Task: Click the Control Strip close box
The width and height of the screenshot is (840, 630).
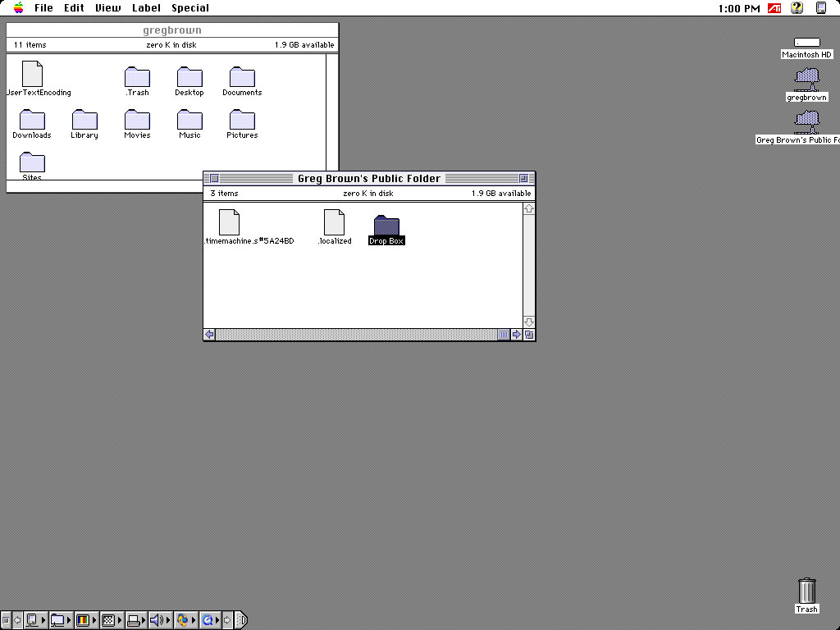Action: [5, 620]
